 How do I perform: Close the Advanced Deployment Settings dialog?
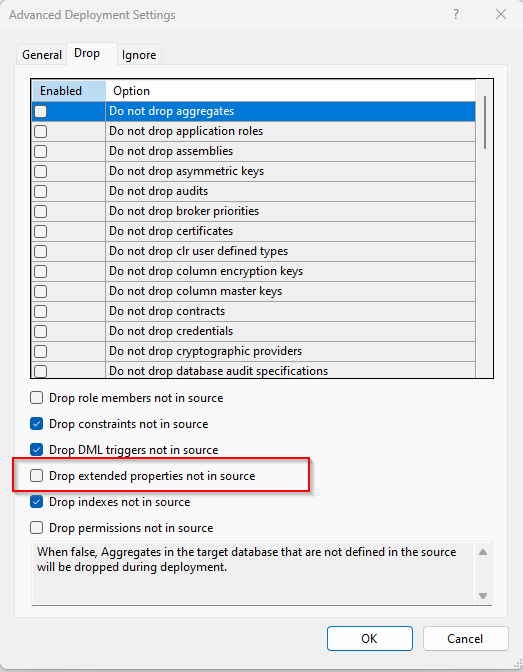[x=501, y=15]
